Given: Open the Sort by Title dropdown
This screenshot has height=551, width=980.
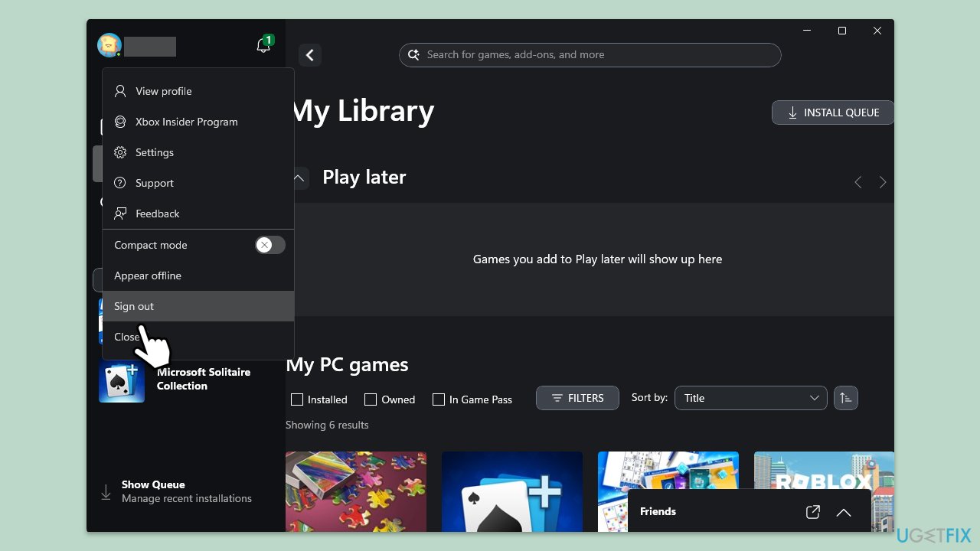Looking at the screenshot, I should coord(750,398).
